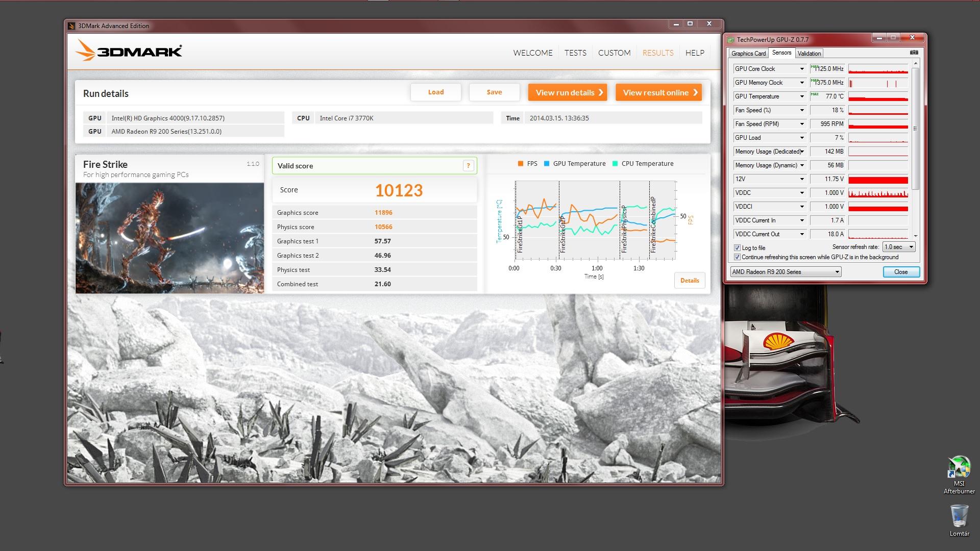Screen dimensions: 980x551
Task: Open the MSI Afterburner desktop shortcut
Action: coord(959,475)
